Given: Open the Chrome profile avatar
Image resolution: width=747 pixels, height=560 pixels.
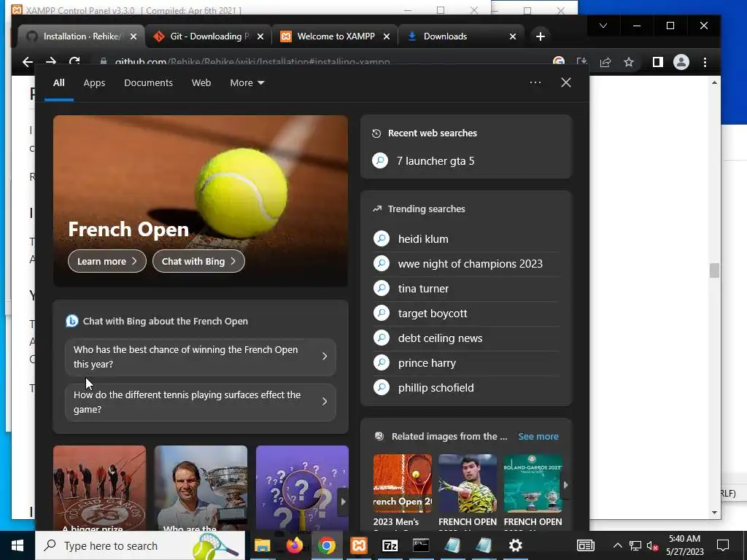Looking at the screenshot, I should pyautogui.click(x=681, y=62).
